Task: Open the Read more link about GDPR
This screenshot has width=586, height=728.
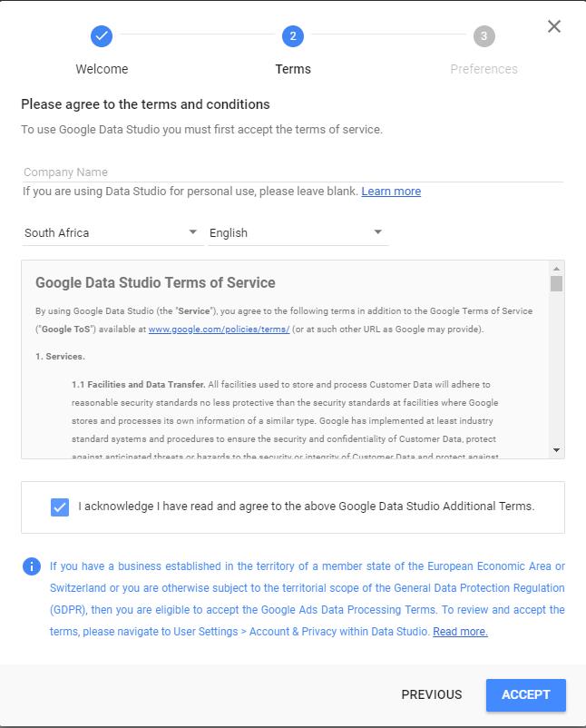Action: [460, 632]
